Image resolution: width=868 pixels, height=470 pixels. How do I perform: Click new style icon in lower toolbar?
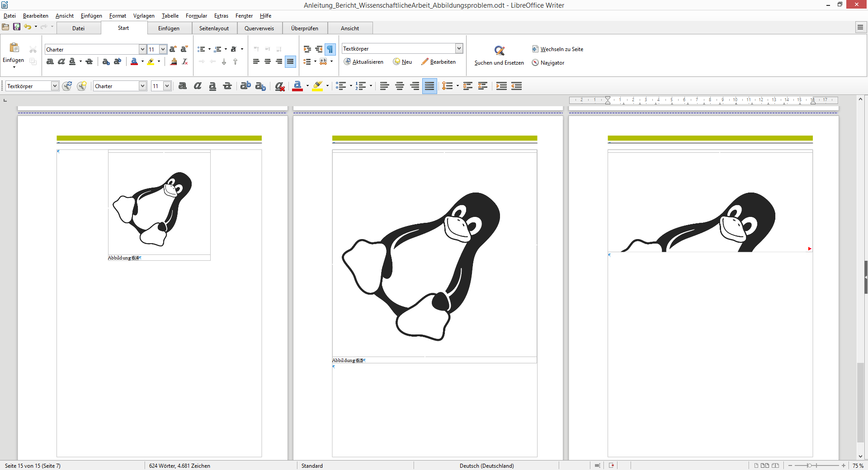pos(81,86)
